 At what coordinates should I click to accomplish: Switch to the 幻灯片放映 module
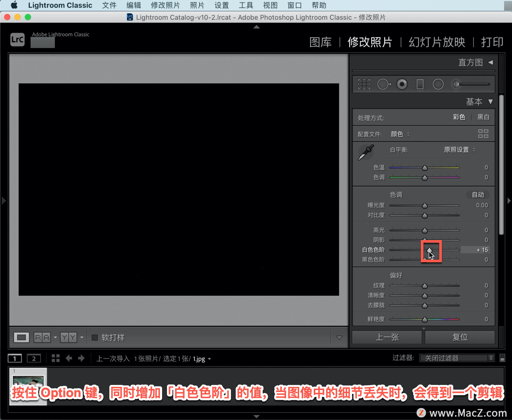click(x=437, y=42)
